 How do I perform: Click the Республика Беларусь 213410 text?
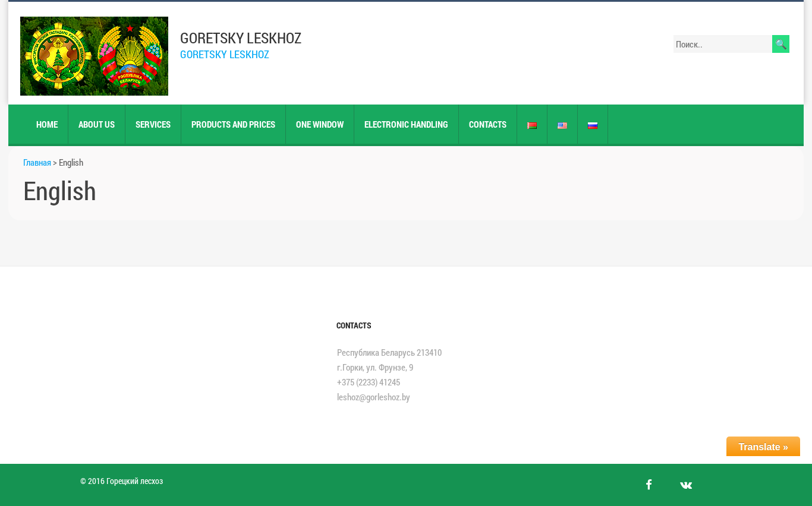tap(389, 352)
